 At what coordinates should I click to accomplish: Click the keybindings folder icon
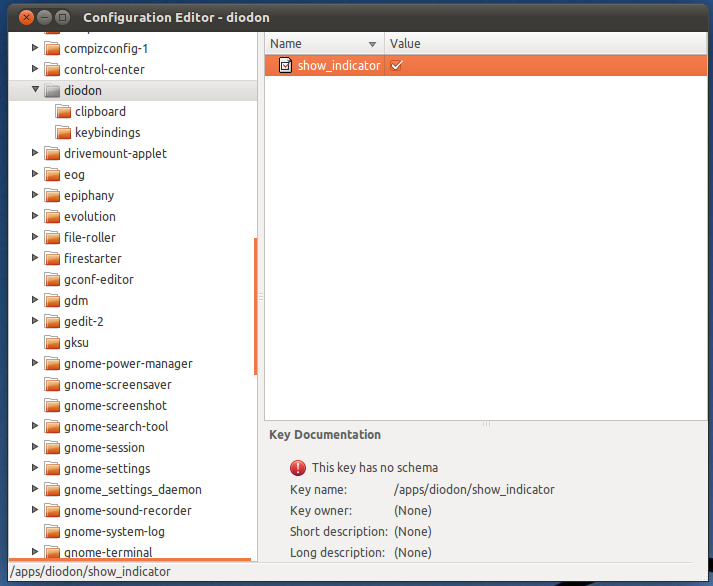pyautogui.click(x=63, y=132)
